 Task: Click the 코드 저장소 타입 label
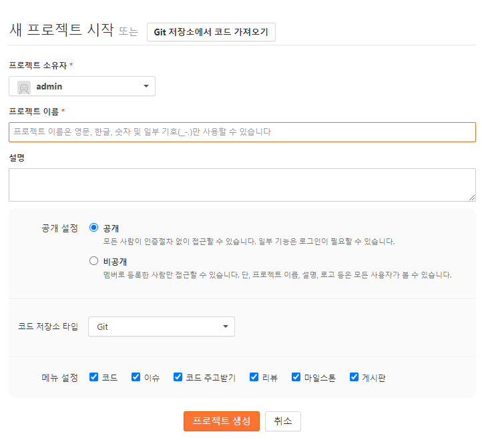pos(48,326)
